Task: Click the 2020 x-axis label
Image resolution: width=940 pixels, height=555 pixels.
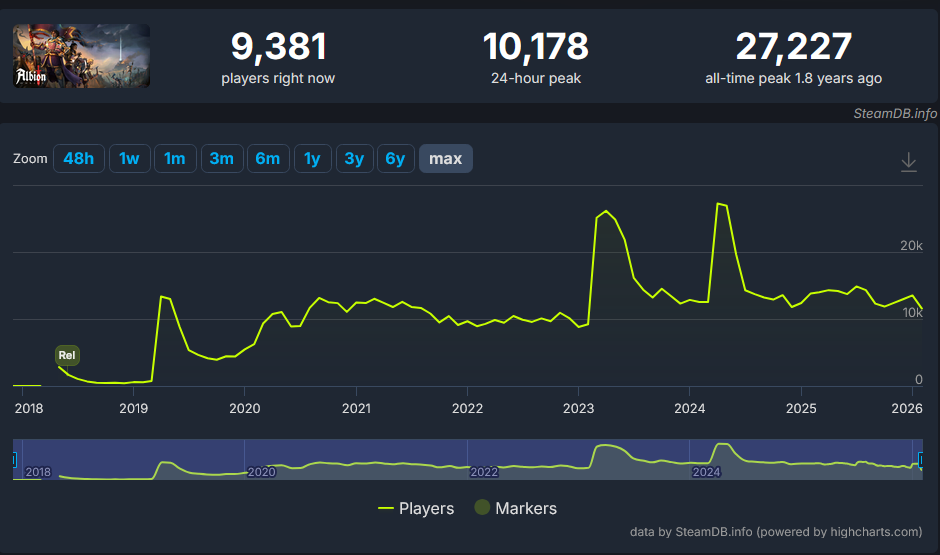Action: click(x=245, y=409)
